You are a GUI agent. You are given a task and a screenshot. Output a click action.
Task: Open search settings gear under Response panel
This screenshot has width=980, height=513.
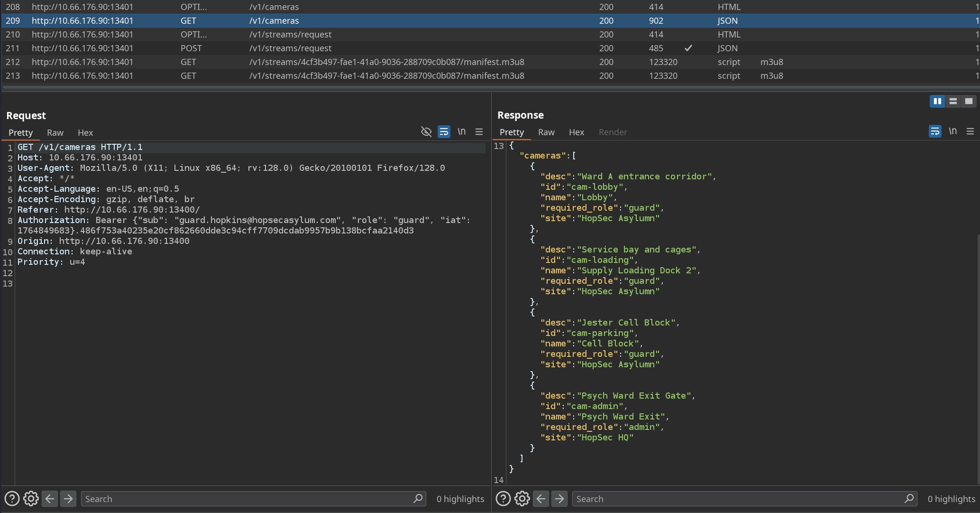tap(522, 499)
